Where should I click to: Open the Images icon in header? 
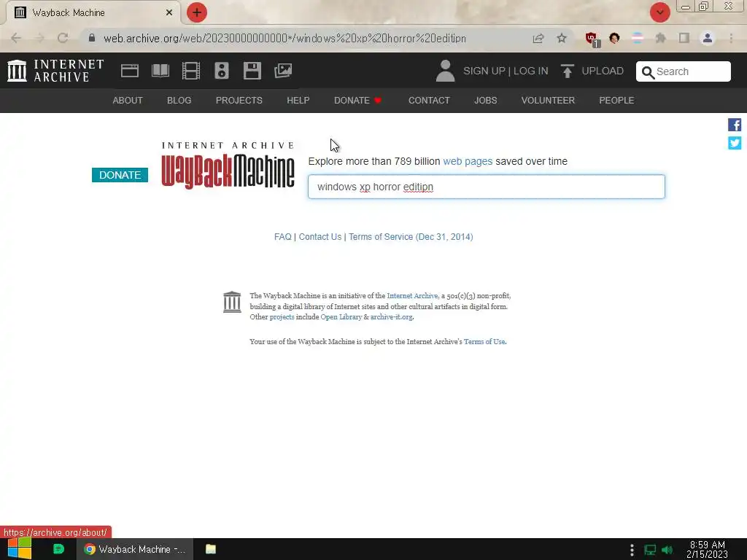[x=283, y=71]
